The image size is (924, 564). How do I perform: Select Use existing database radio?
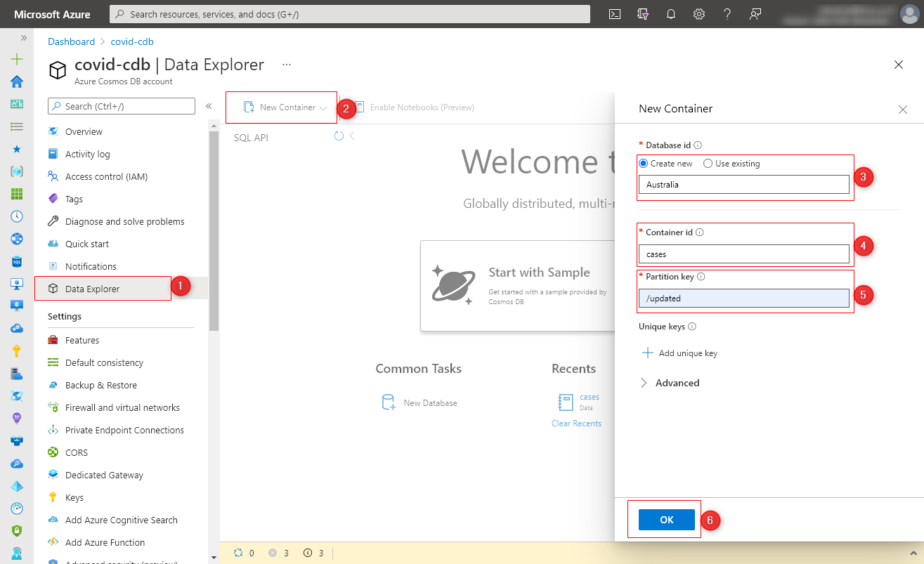(708, 164)
